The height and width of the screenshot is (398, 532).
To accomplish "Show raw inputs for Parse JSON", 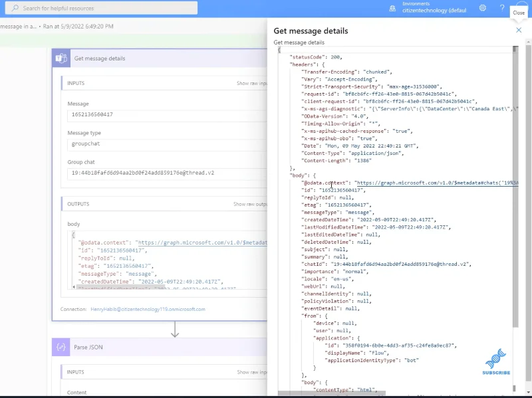I will 252,372.
